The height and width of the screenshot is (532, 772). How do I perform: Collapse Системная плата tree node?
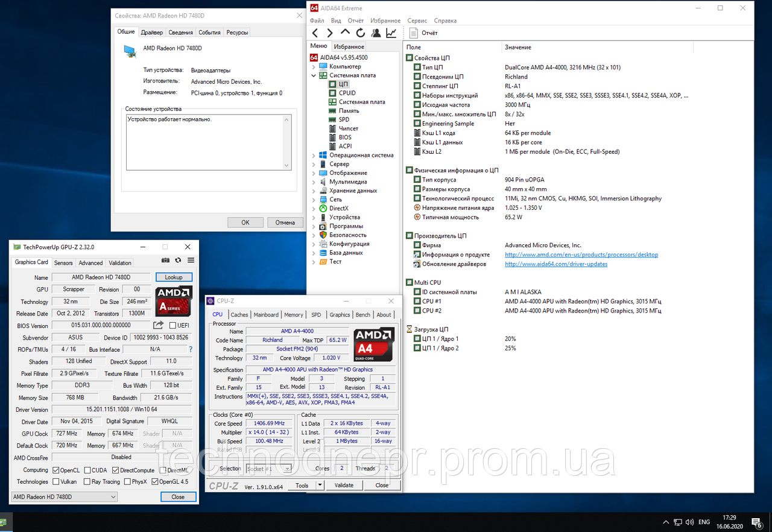pos(314,75)
